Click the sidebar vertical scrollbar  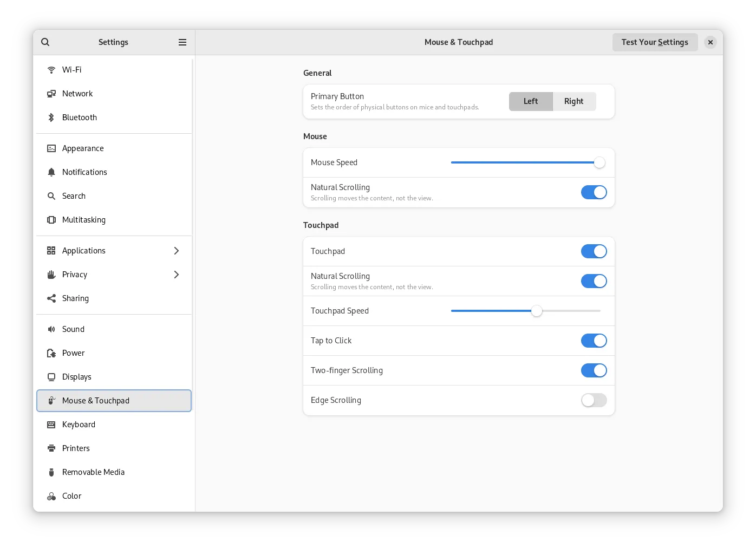(x=193, y=217)
